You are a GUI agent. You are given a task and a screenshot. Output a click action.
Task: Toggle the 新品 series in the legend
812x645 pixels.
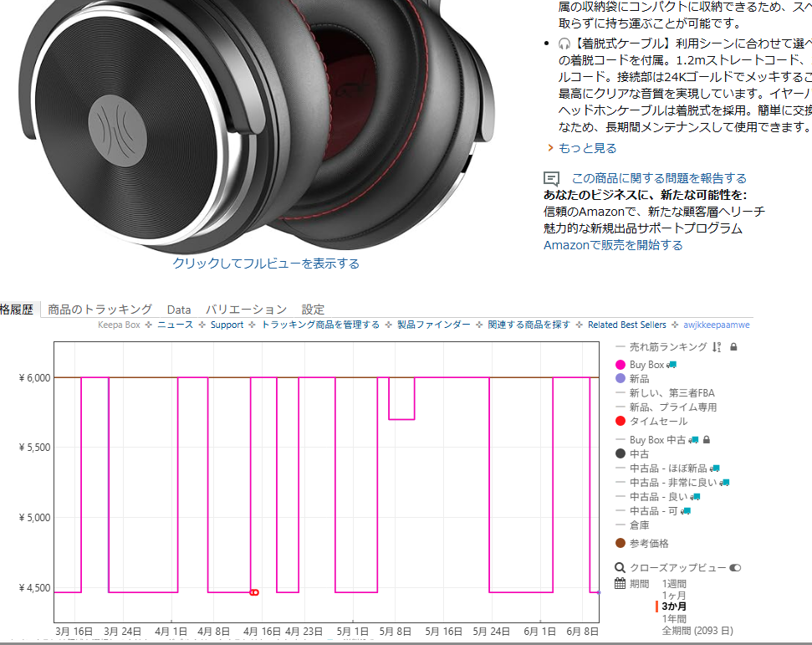point(632,379)
